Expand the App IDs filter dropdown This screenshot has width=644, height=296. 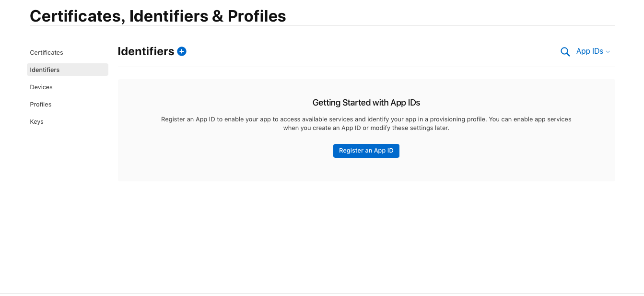pyautogui.click(x=590, y=51)
